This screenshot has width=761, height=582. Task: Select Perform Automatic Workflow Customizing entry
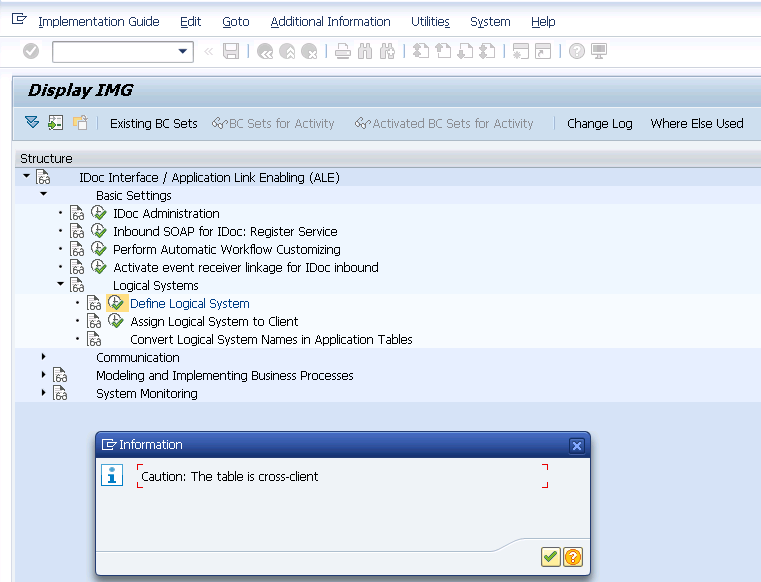pyautogui.click(x=227, y=250)
